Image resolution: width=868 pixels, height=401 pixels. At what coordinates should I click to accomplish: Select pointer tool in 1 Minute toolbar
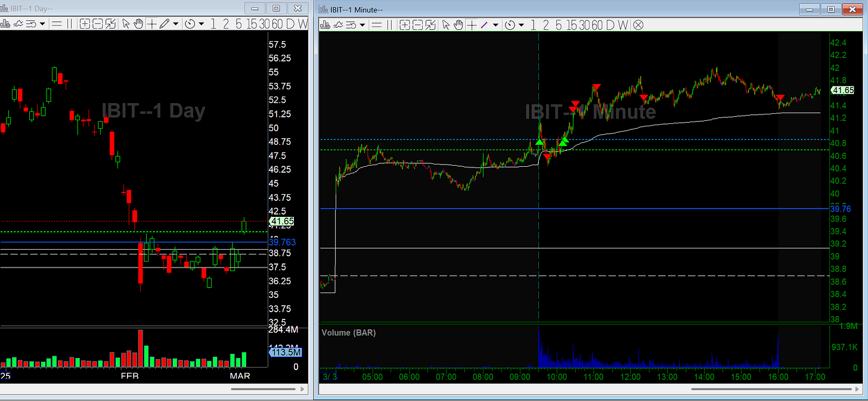point(446,24)
